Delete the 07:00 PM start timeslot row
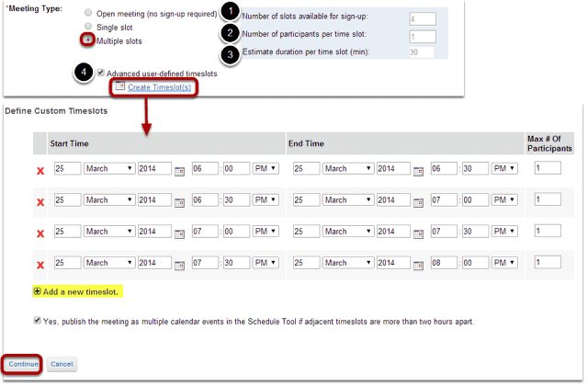588x386 pixels. point(40,233)
